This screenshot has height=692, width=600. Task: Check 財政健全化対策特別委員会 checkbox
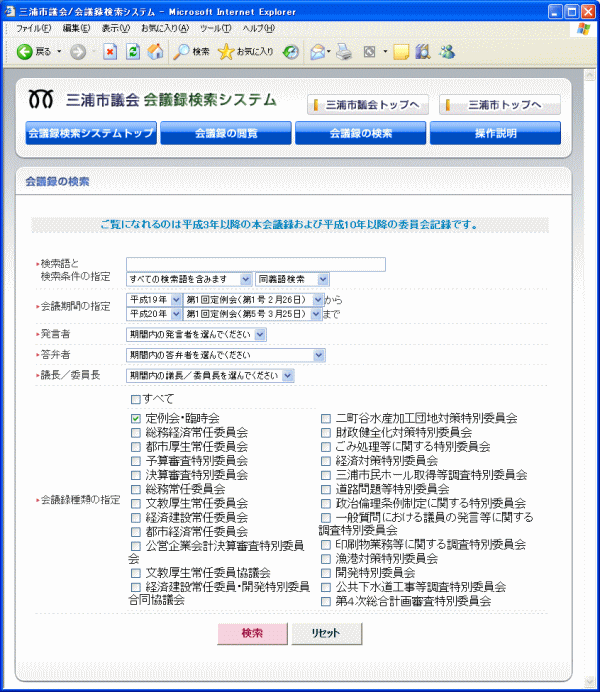[x=326, y=432]
